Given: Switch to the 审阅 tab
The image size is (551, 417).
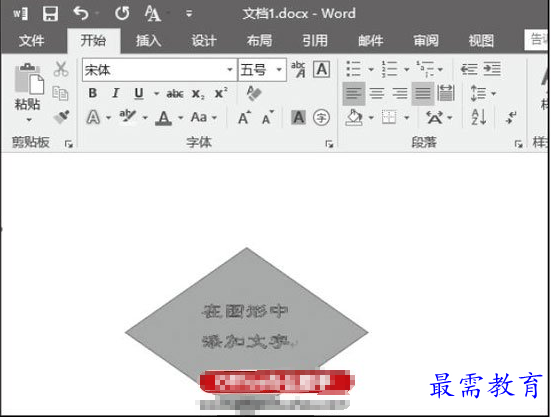Looking at the screenshot, I should 426,40.
